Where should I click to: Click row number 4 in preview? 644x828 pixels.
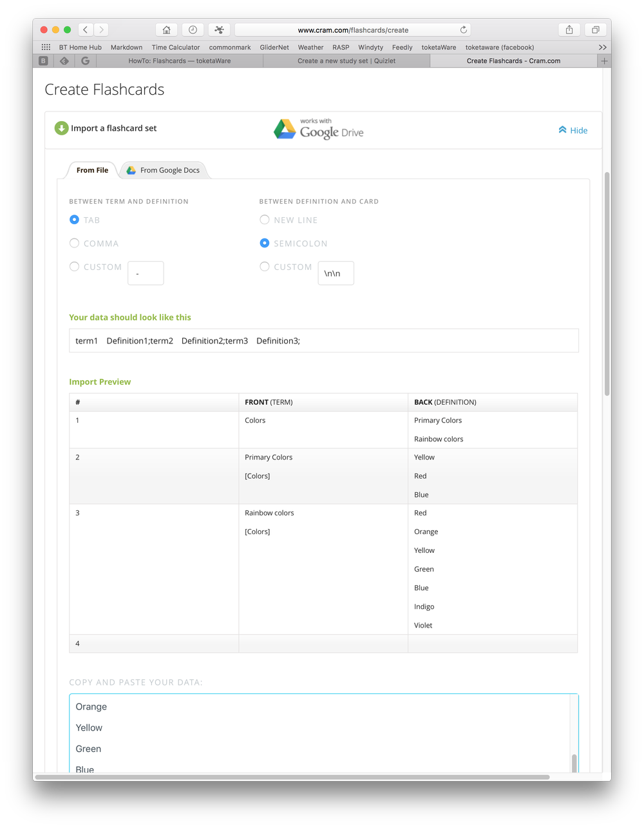click(78, 643)
